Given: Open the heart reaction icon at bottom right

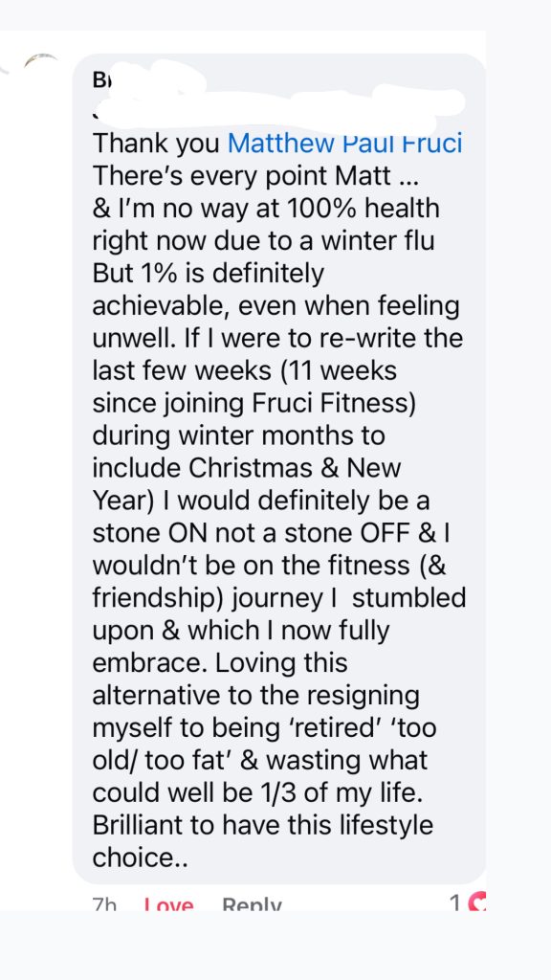Looking at the screenshot, I should coord(477,903).
